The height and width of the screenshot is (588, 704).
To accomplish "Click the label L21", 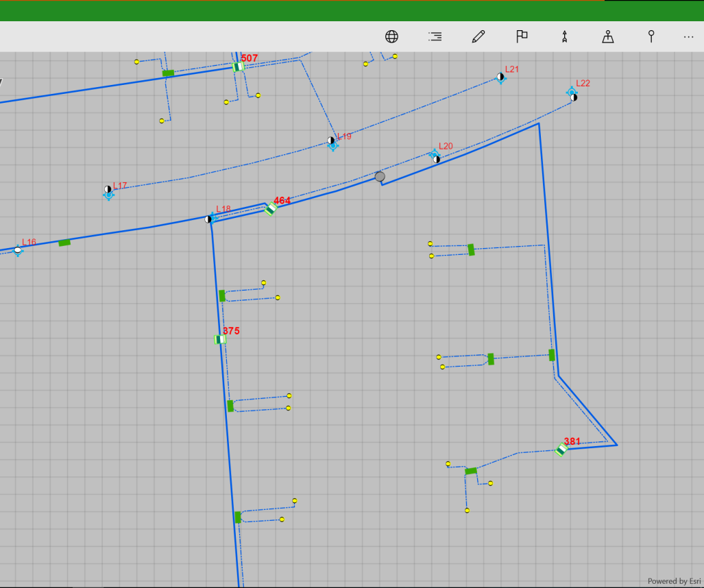I will click(512, 69).
